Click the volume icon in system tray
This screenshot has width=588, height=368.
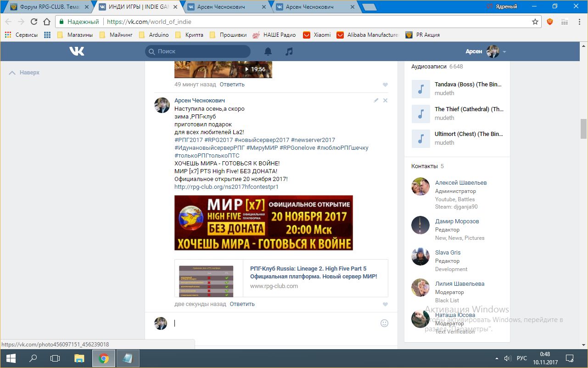(508, 358)
